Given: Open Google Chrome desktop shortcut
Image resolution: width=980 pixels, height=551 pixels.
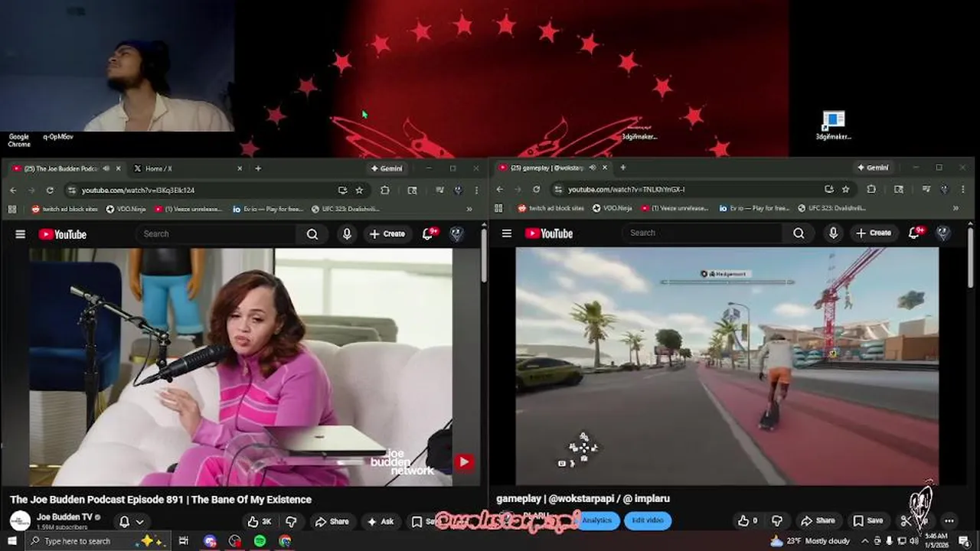Looking at the screenshot, I should [19, 140].
